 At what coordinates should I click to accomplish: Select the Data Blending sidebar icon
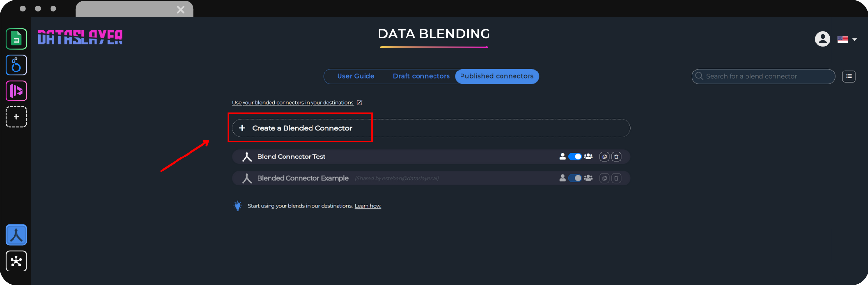click(x=16, y=235)
